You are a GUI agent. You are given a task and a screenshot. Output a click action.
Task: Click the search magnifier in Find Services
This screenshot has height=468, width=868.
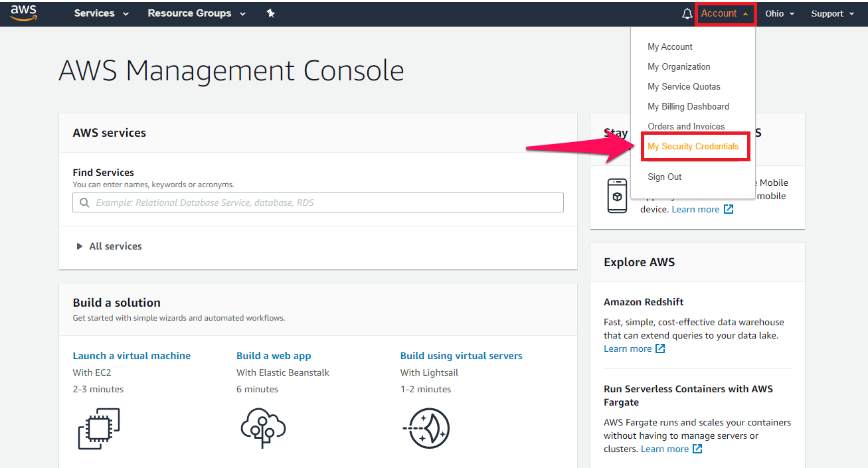point(84,202)
